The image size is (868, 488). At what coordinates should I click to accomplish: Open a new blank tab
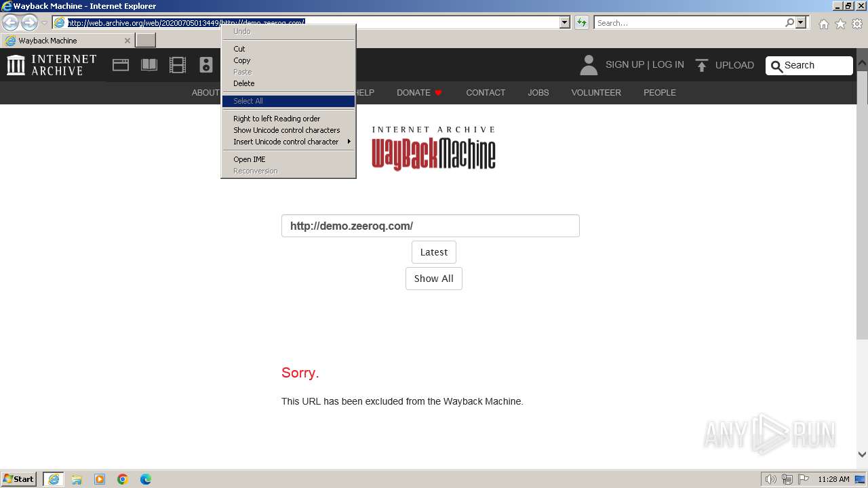click(146, 40)
